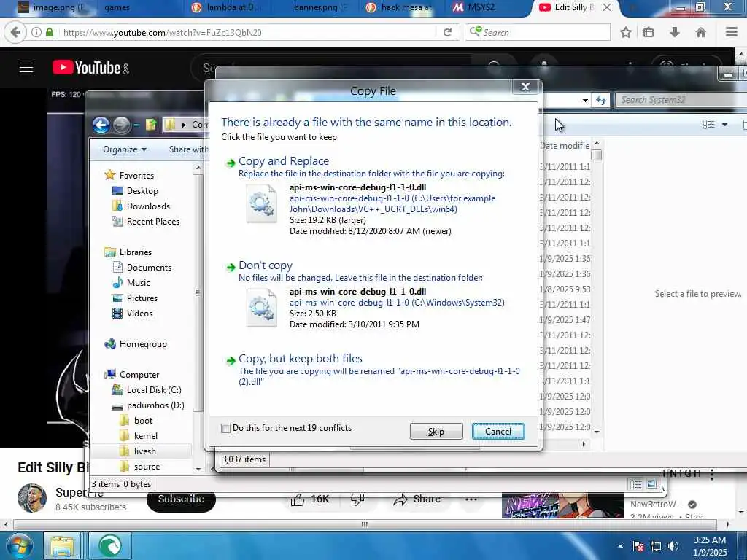Open Recent Places in sidebar
The image size is (747, 560).
click(x=152, y=222)
